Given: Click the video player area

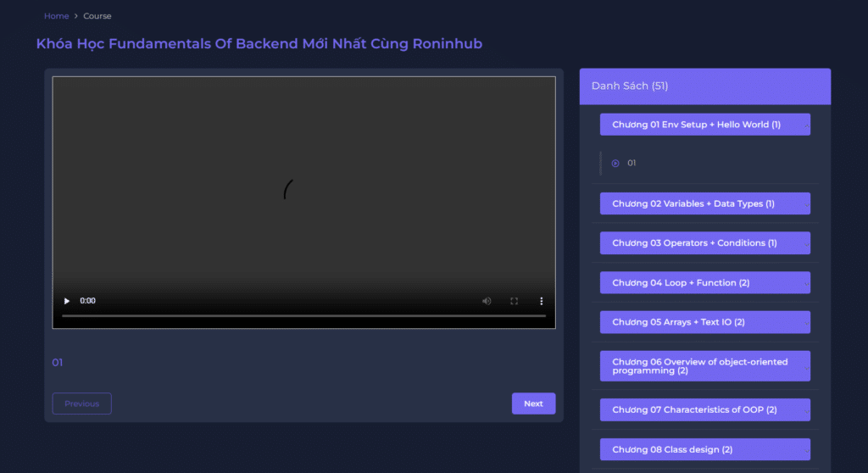Looking at the screenshot, I should pos(304,203).
